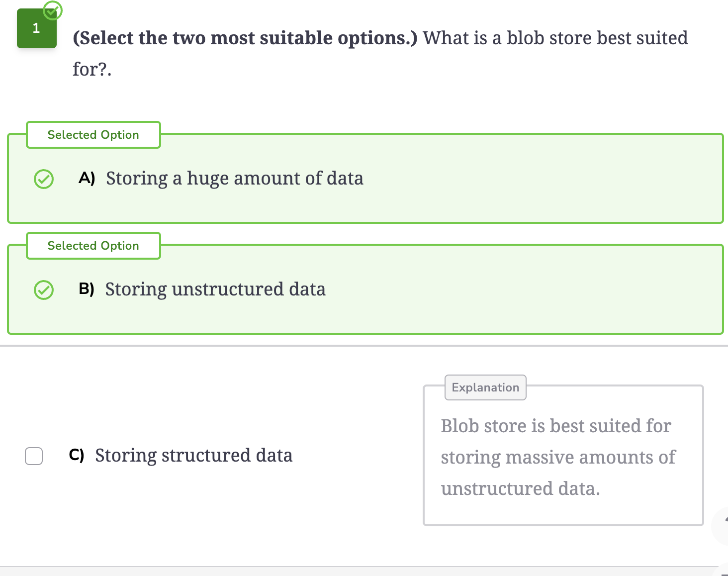Image resolution: width=728 pixels, height=576 pixels.
Task: Choose 'Storing unstructured data' answer text
Action: pyautogui.click(x=215, y=289)
